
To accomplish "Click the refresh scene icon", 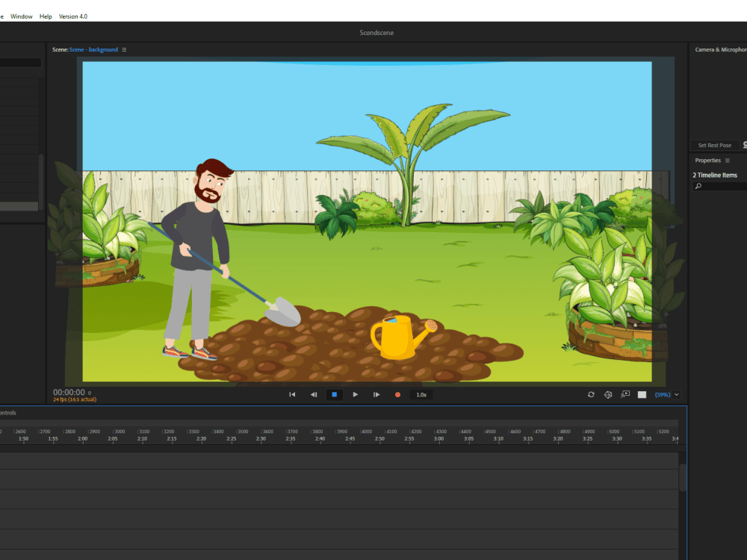I will 591,394.
